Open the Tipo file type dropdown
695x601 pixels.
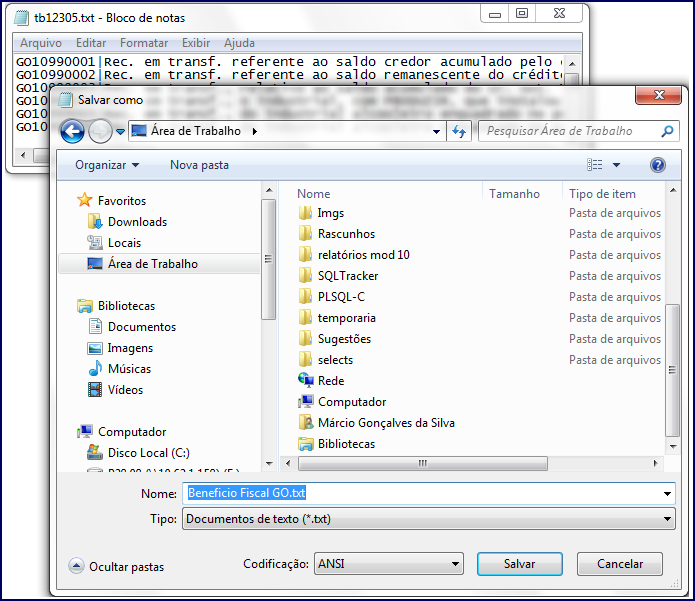[429, 519]
